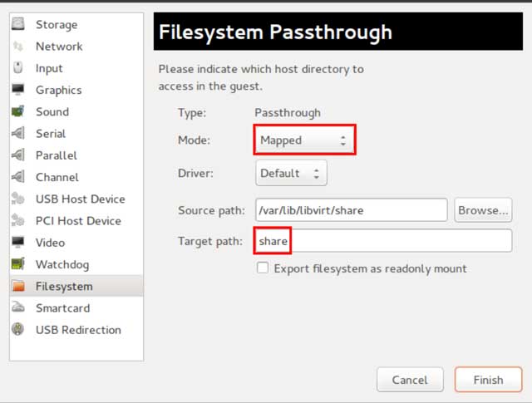Click the orange Filesystem folder icon
Viewport: 532px width, 403px height.
click(18, 286)
